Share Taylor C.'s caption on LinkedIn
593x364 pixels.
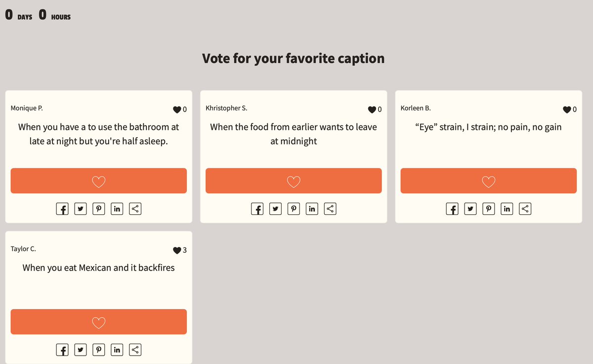click(117, 350)
